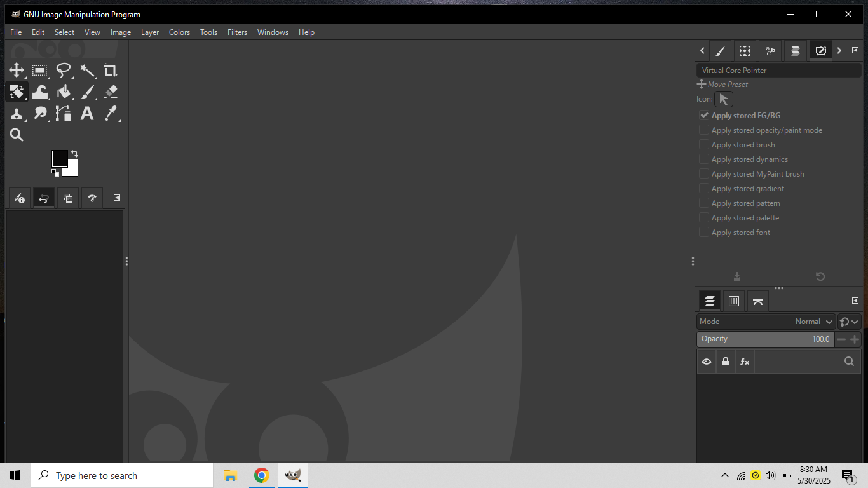Open the tool preset dock tab menu
This screenshot has width=868, height=488.
855,51
